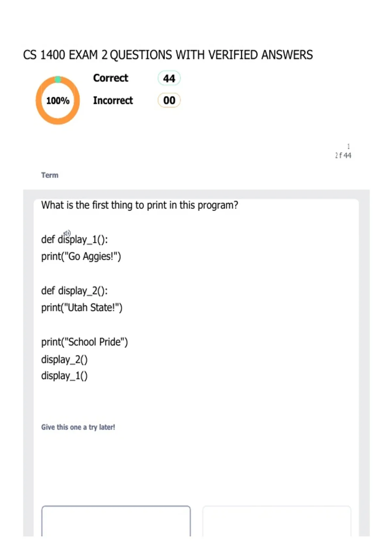Click the Correct label
392x556 pixels.
[x=111, y=78]
